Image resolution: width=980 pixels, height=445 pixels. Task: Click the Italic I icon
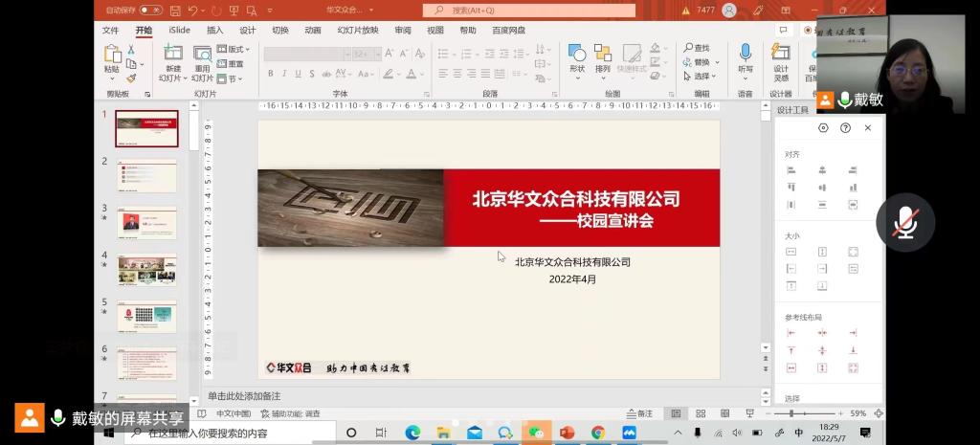click(x=284, y=74)
